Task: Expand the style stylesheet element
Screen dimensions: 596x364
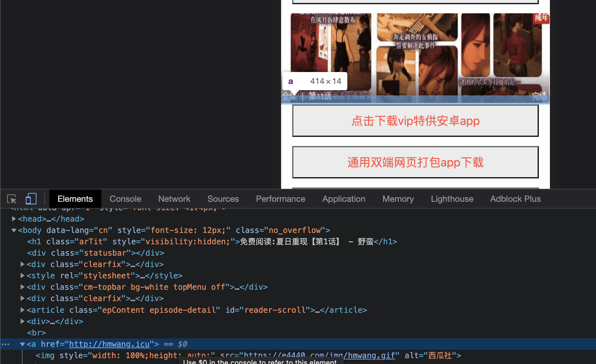Action: coord(22,275)
